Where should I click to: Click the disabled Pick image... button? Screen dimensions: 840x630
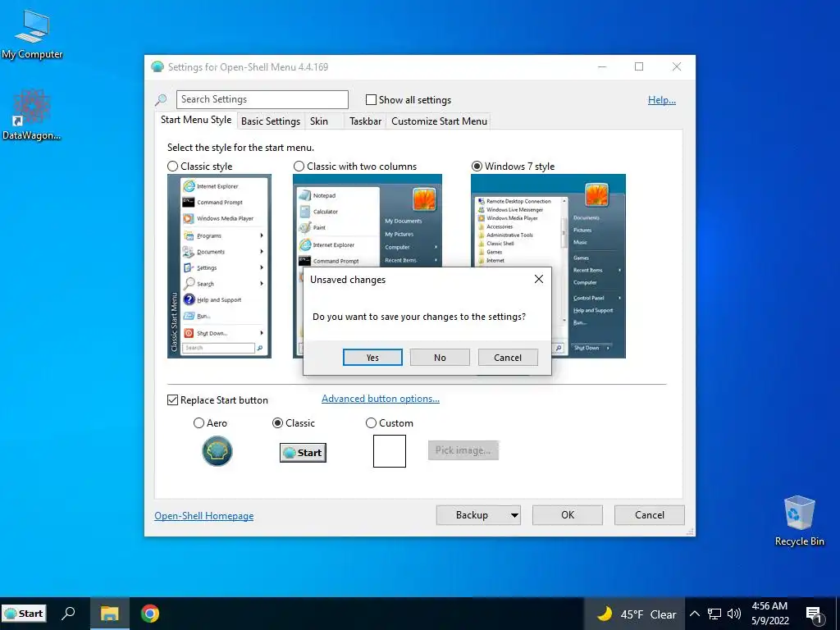pos(463,450)
